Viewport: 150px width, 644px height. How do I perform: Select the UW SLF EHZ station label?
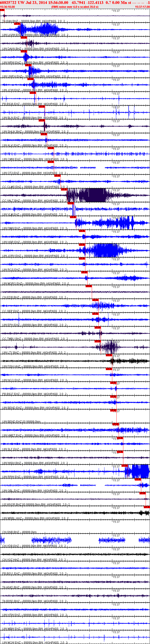[x=34, y=449]
